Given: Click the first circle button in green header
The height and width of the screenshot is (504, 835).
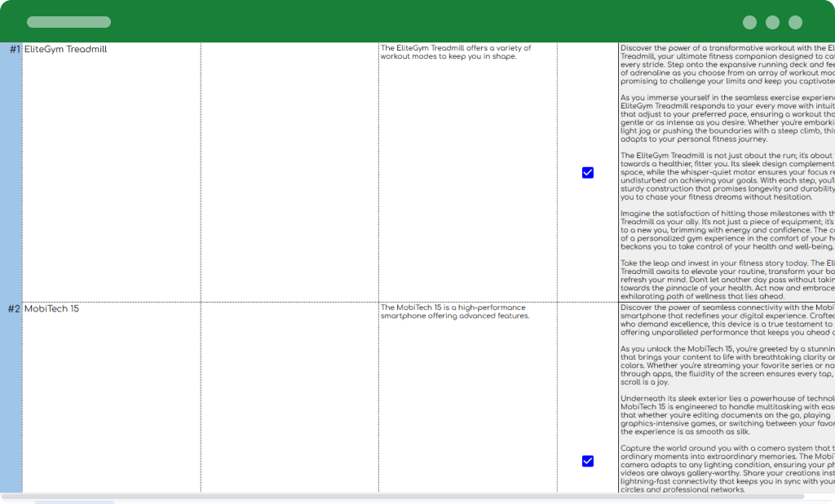Looking at the screenshot, I should pyautogui.click(x=749, y=22).
